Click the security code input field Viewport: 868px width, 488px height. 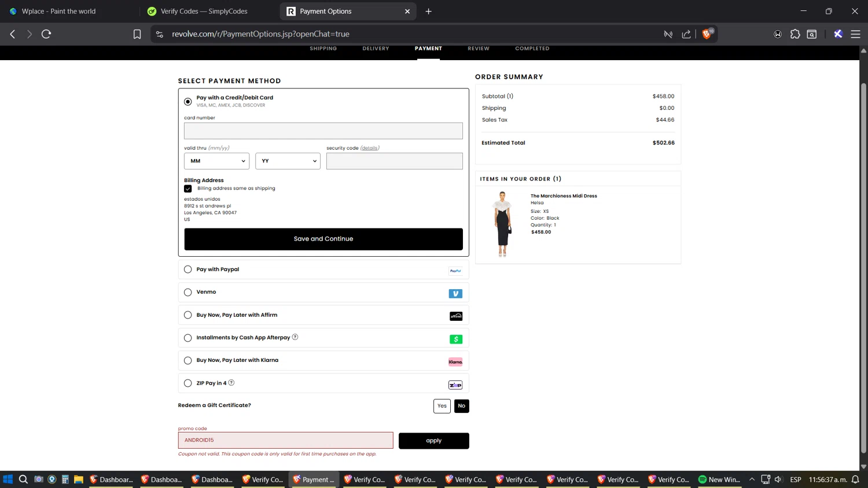395,161
